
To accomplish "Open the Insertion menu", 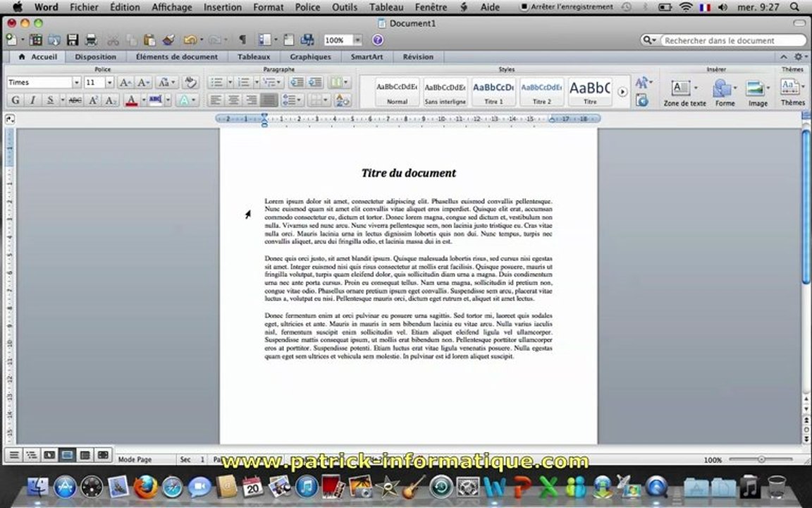I will pos(222,7).
